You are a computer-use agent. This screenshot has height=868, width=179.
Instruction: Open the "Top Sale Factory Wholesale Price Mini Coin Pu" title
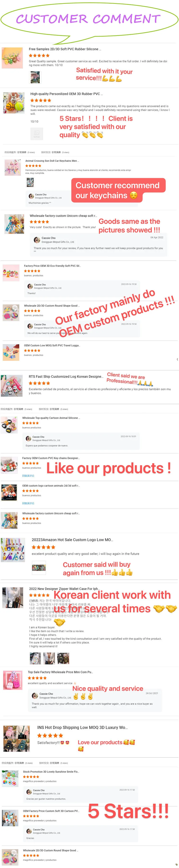pyautogui.click(x=60, y=672)
